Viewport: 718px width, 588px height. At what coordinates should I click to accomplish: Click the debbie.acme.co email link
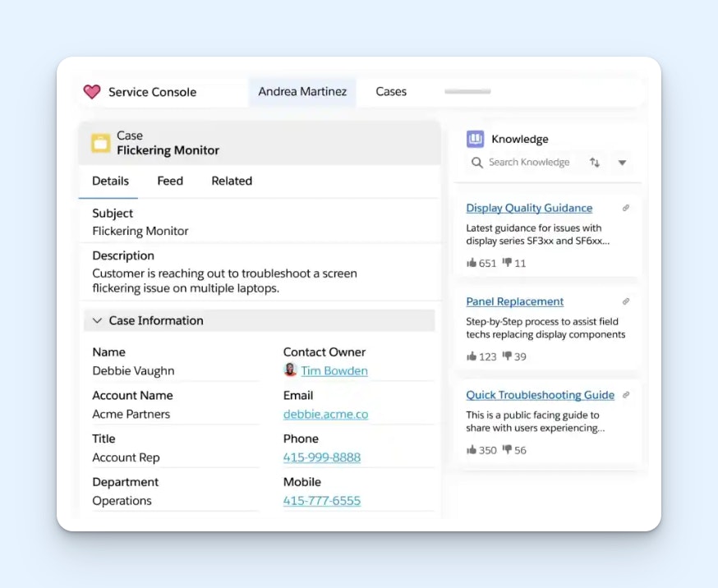tap(325, 415)
